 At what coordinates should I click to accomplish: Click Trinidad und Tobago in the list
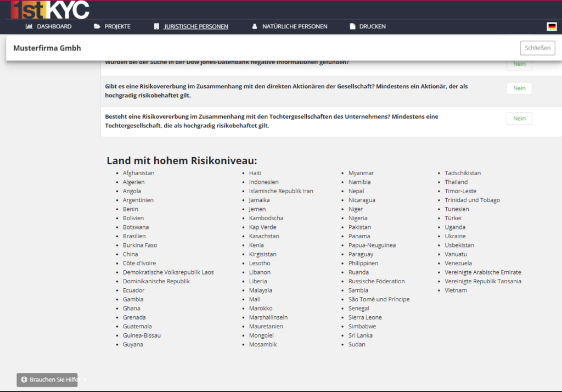(x=473, y=200)
